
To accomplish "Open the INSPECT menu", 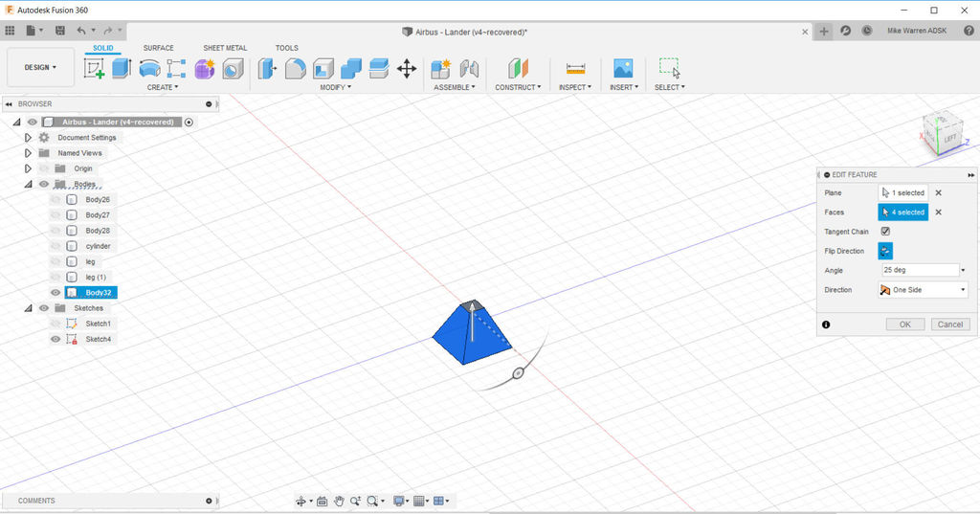I will tap(575, 87).
